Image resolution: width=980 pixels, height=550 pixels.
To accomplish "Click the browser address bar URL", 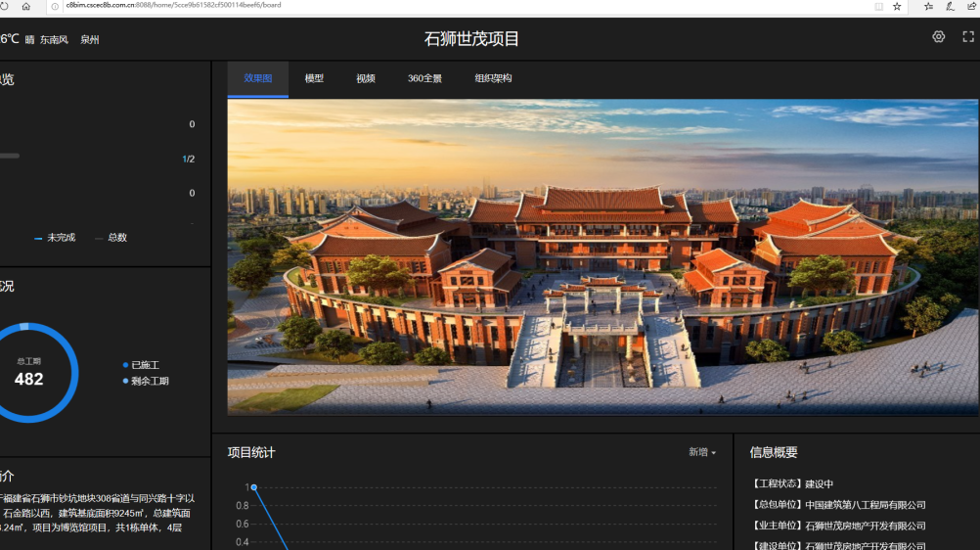I will (173, 5).
